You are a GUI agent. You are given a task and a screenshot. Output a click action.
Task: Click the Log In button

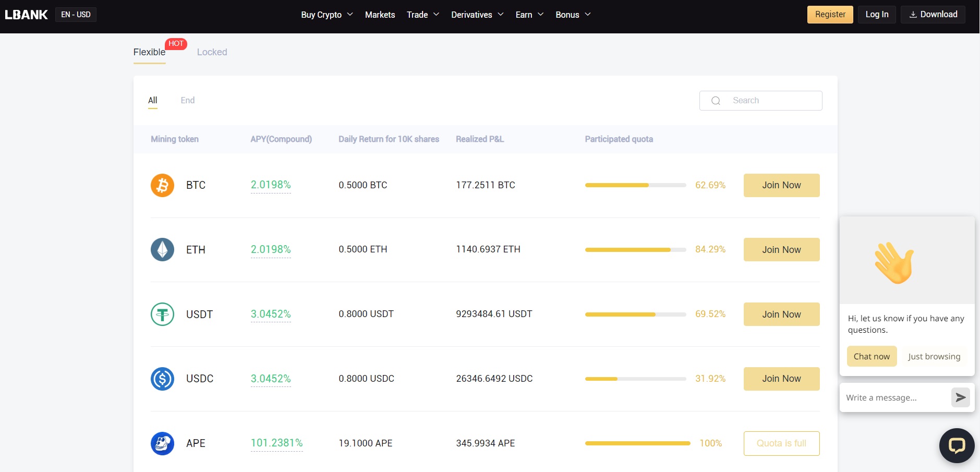click(877, 15)
